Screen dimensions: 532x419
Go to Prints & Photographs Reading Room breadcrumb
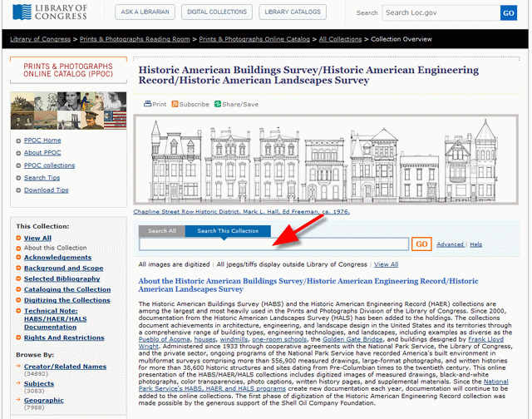[x=135, y=39]
